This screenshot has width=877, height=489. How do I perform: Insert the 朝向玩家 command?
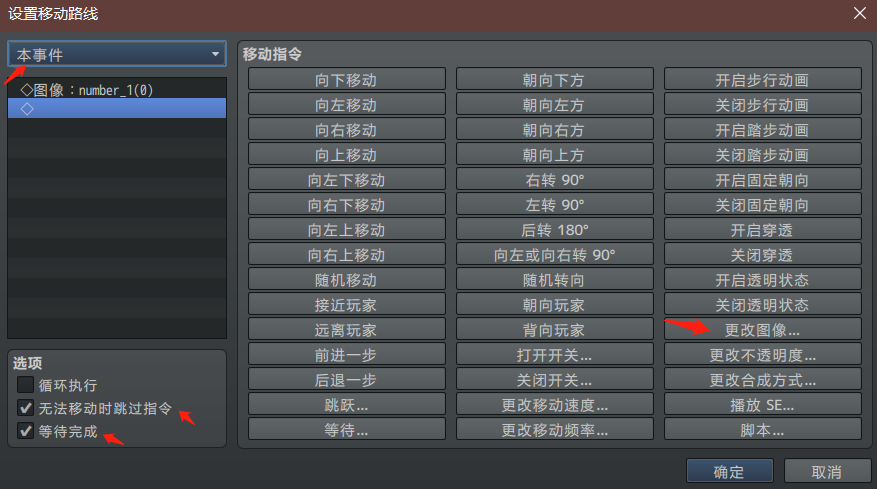click(555, 304)
